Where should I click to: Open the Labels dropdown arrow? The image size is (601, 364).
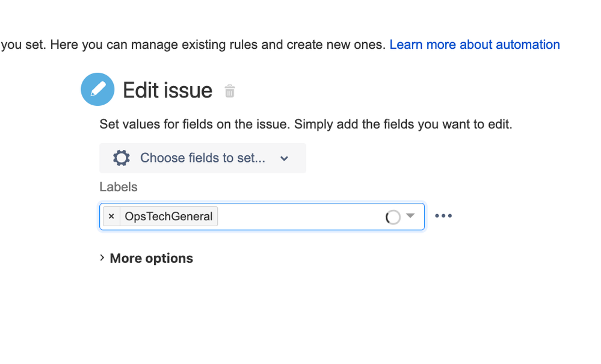tap(410, 216)
